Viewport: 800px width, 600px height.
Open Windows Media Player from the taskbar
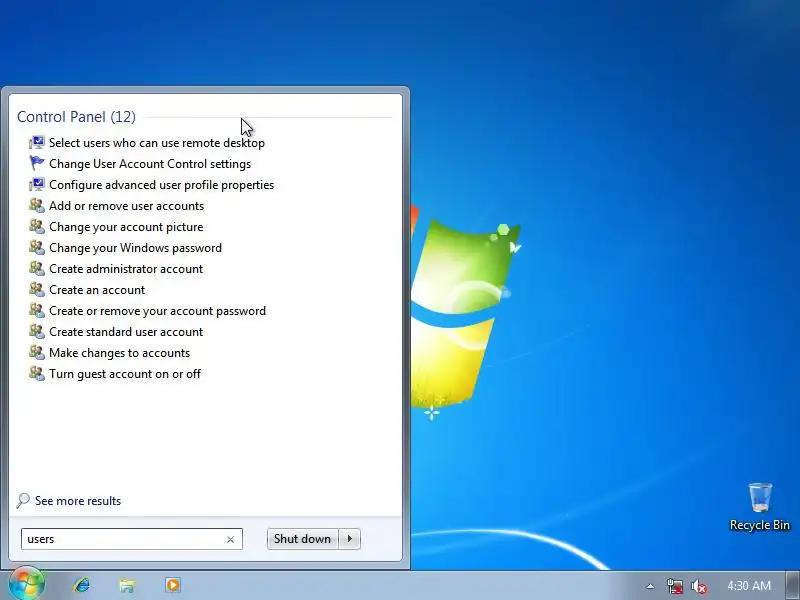[173, 585]
